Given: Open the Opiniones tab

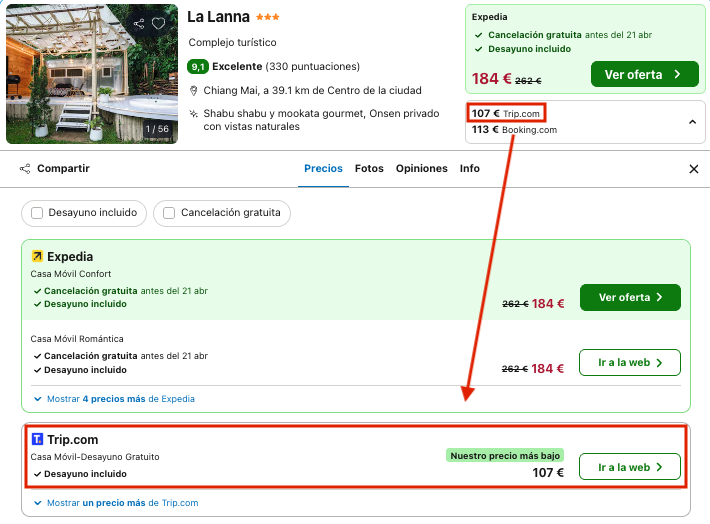Looking at the screenshot, I should tap(421, 169).
